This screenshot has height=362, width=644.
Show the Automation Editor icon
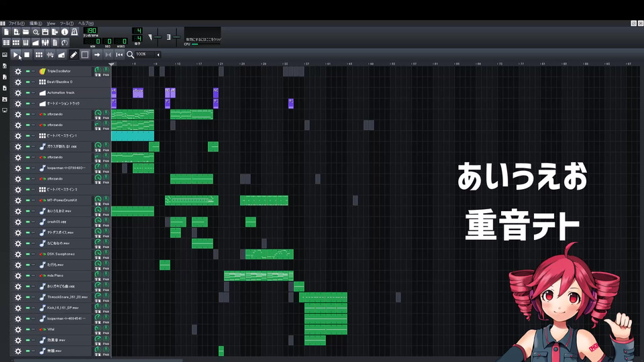(36, 42)
